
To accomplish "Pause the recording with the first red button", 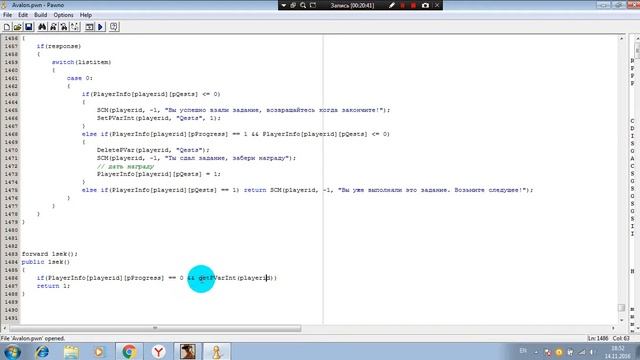I will [403, 5].
